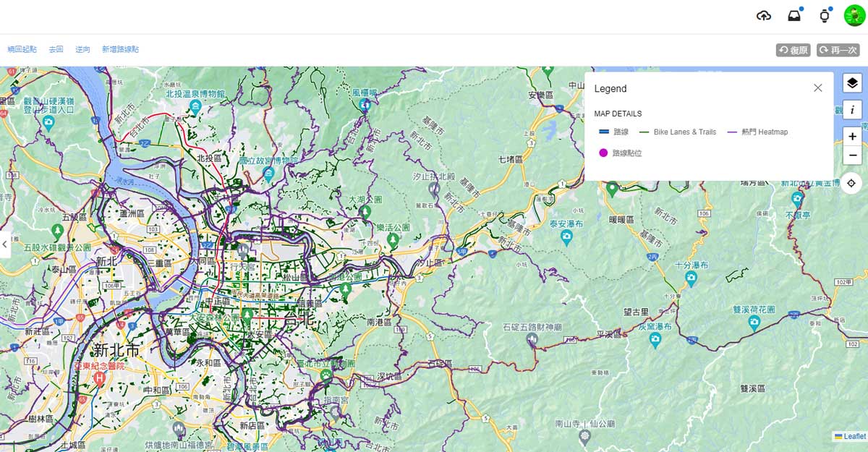The width and height of the screenshot is (868, 452).
Task: Click the info icon on the map
Action: pyautogui.click(x=852, y=110)
